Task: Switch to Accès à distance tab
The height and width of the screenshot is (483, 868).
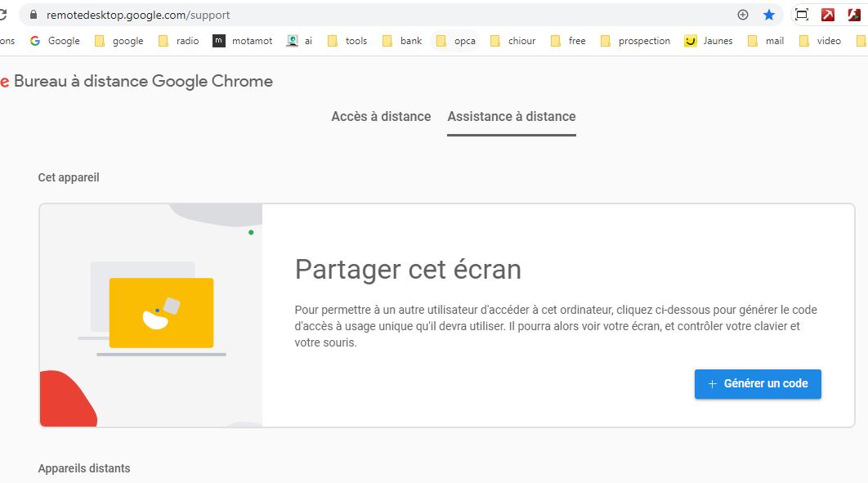Action: 381,117
